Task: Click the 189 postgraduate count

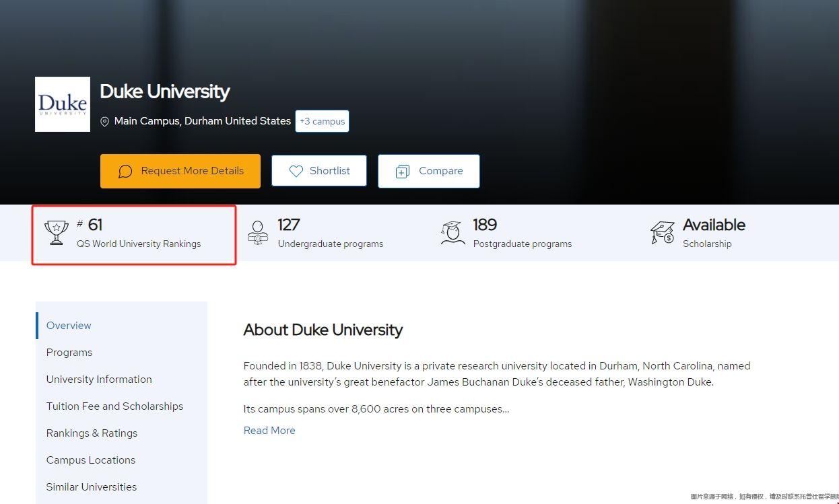Action: pyautogui.click(x=485, y=224)
